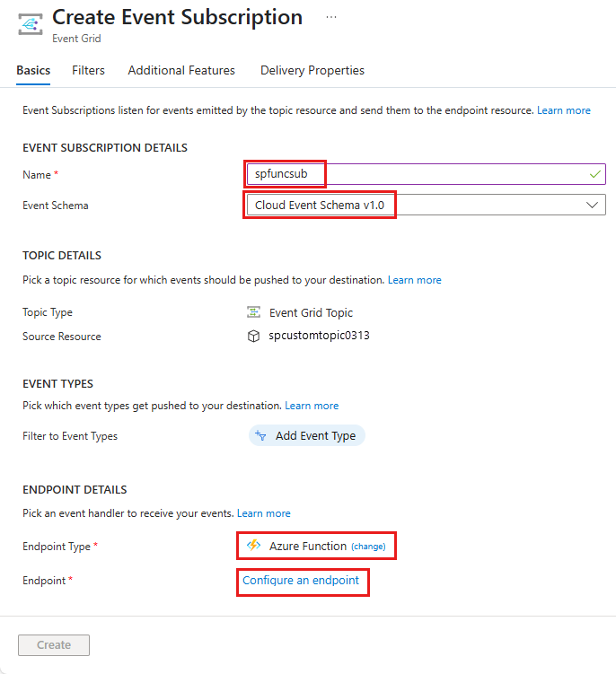Click the Add Event Type filter icon
616x674 pixels.
click(x=261, y=436)
